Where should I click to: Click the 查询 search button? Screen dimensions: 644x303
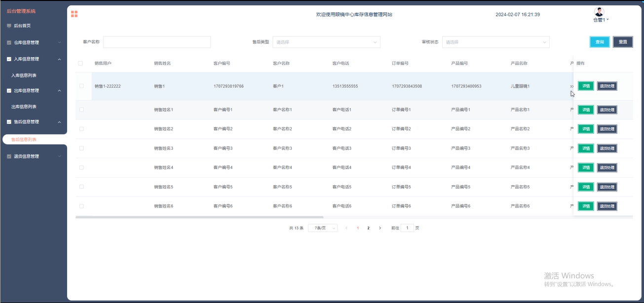600,42
